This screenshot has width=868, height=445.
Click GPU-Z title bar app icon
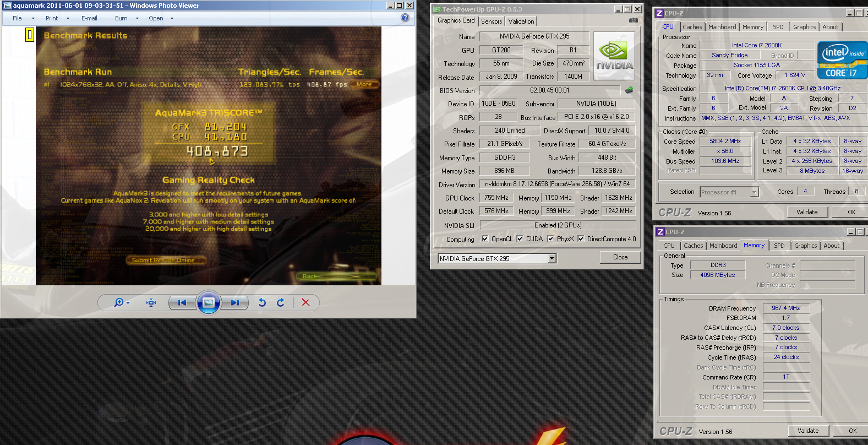tap(436, 9)
